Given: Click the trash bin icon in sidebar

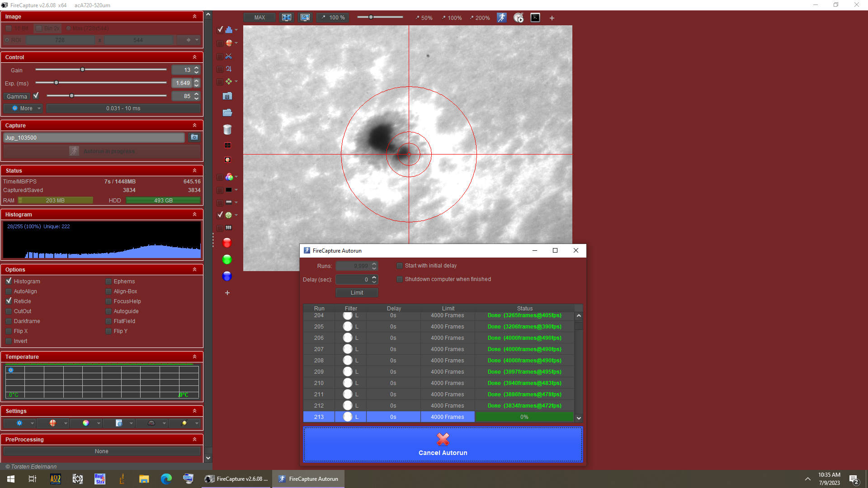Looking at the screenshot, I should 227,130.
